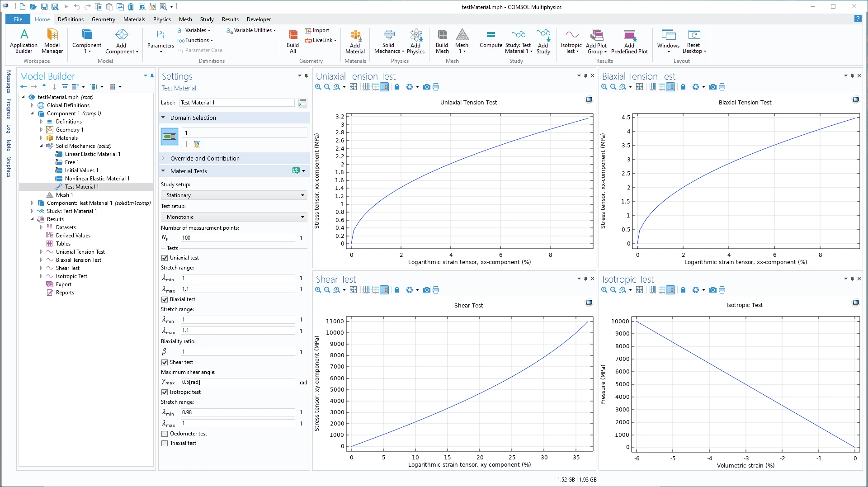The height and width of the screenshot is (487, 868).
Task: Click the Import geometry button
Action: pyautogui.click(x=317, y=30)
